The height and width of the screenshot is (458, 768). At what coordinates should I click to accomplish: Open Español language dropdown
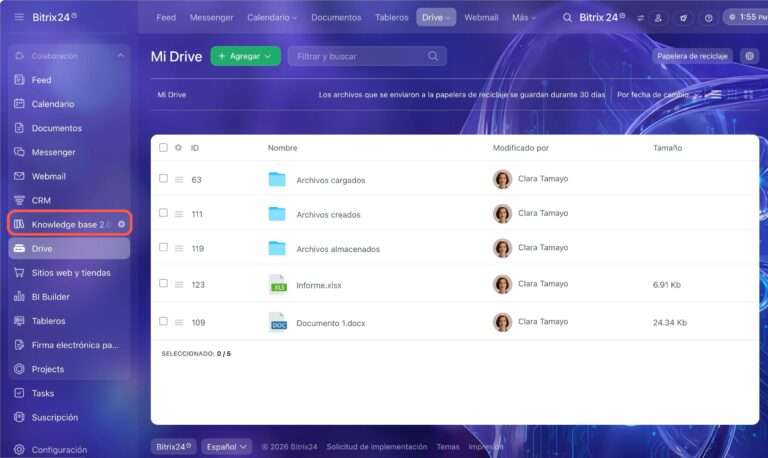click(x=226, y=447)
